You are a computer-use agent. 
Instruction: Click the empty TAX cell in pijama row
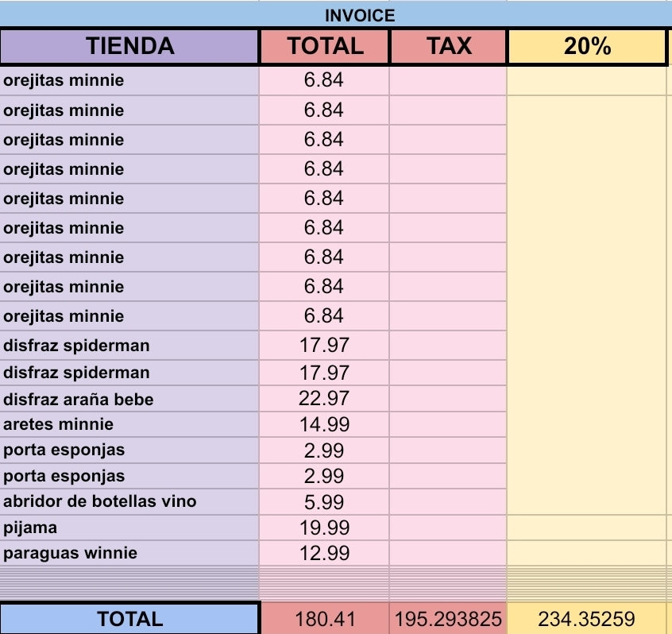coord(448,528)
